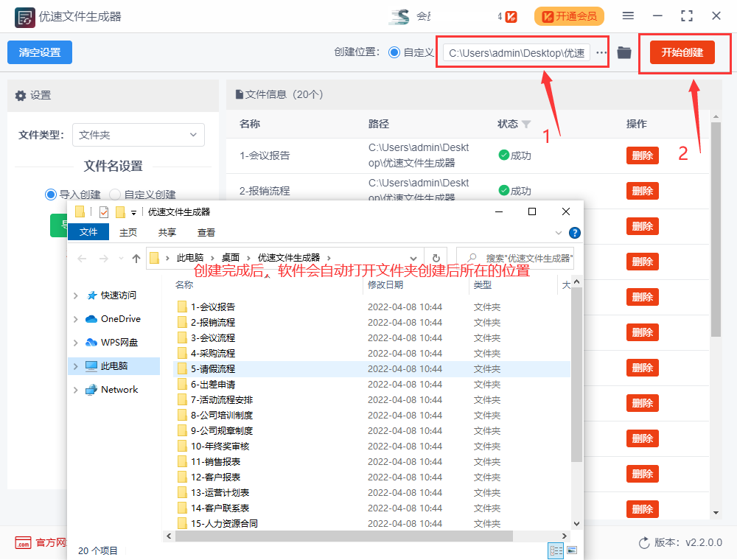Switch to the 查看 tab in Explorer
Screen dimensions: 737x560
coord(205,232)
